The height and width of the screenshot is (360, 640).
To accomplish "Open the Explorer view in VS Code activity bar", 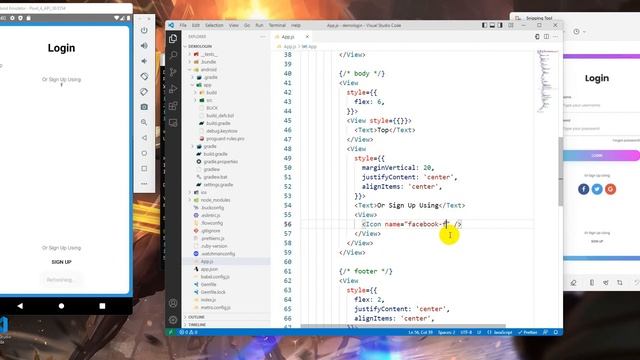I will [173, 38].
